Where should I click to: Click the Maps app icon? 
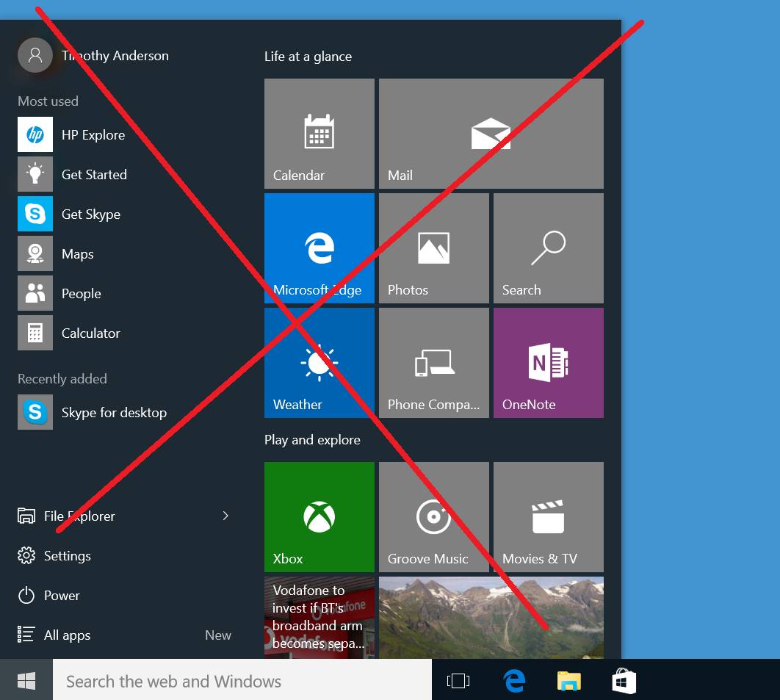[35, 253]
